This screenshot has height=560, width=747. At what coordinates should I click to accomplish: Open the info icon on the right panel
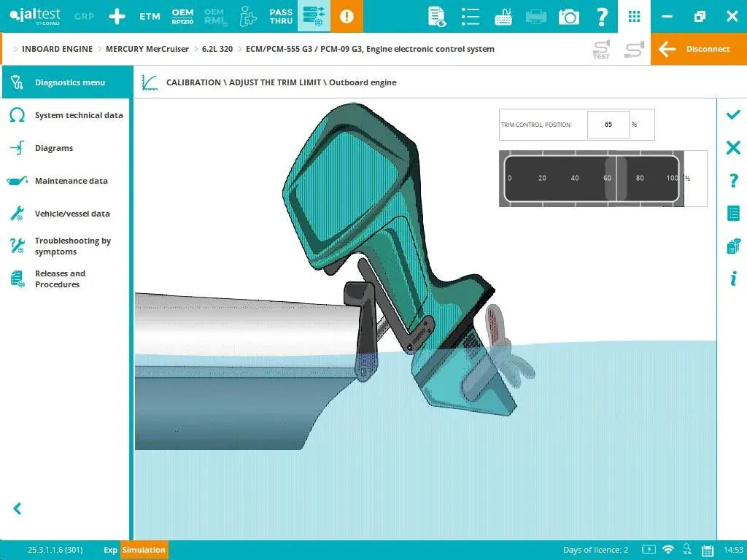732,278
